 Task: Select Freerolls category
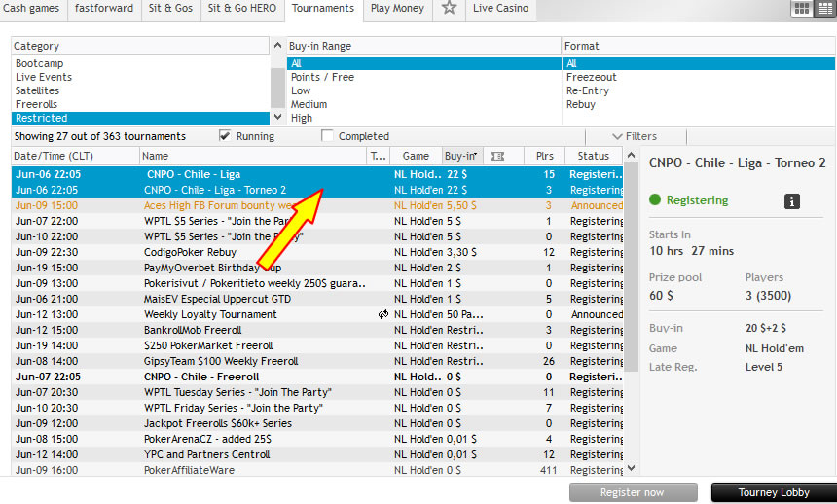click(x=140, y=105)
